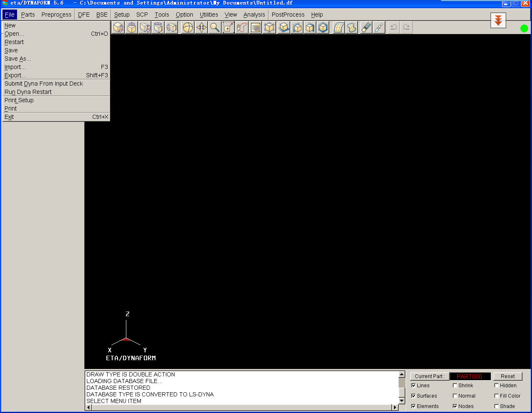Open the DFE menu

tap(84, 15)
